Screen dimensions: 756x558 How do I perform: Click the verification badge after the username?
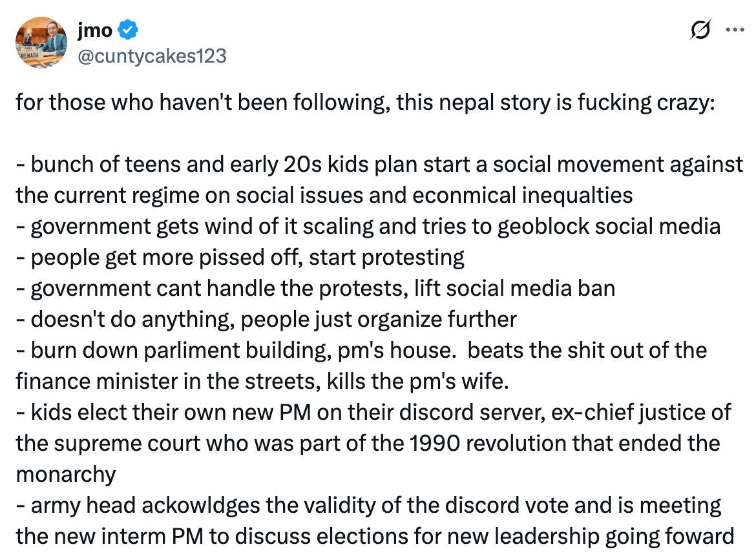click(x=127, y=27)
